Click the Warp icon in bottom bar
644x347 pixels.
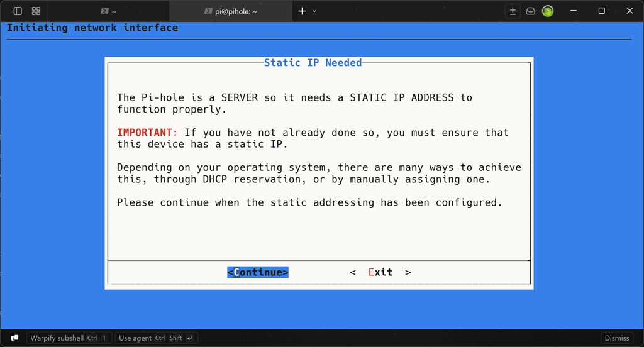coord(15,338)
